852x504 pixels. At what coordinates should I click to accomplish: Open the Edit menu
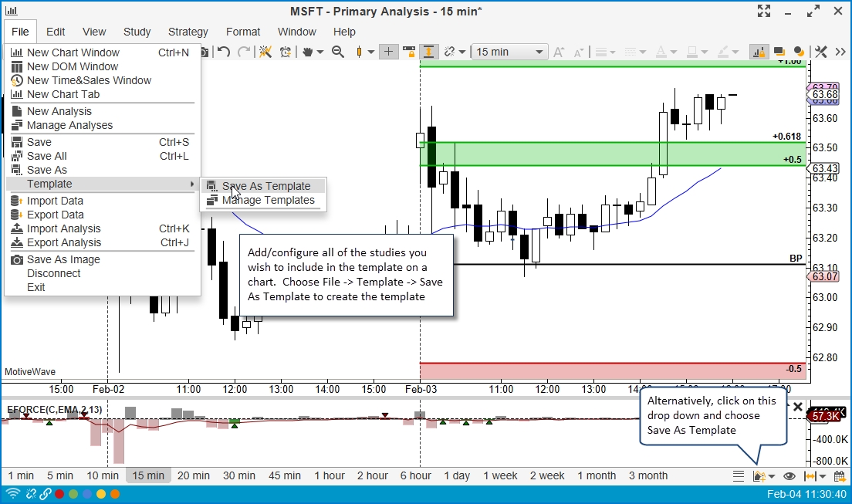tap(56, 32)
